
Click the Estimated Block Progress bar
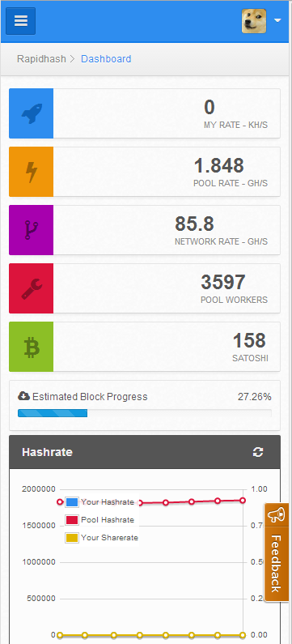point(144,413)
